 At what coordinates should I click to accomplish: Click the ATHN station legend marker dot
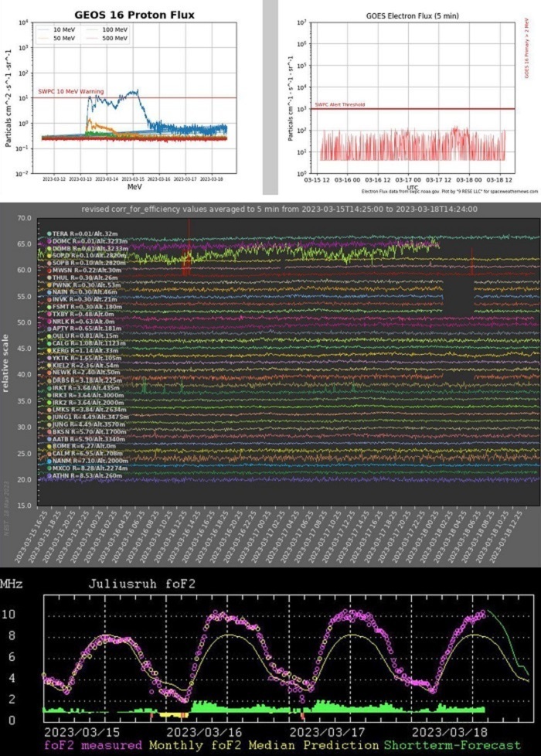click(x=49, y=476)
